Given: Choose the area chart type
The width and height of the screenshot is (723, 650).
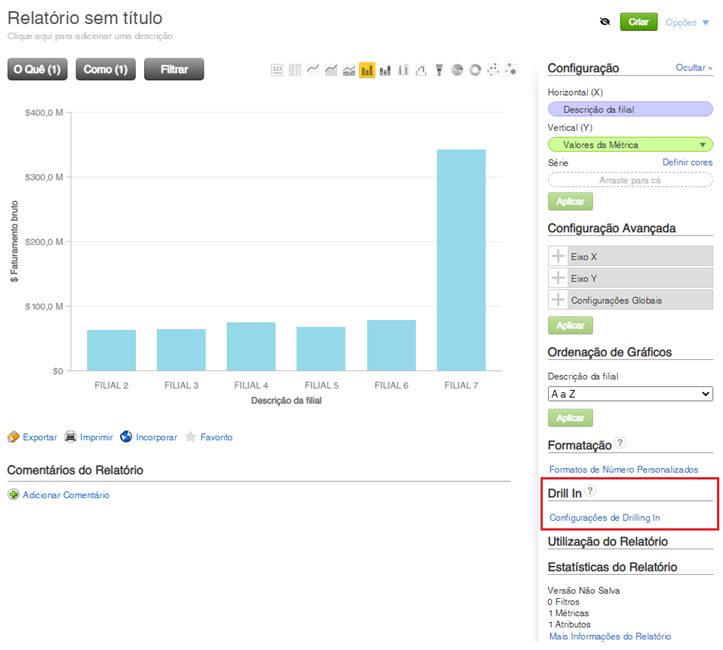Looking at the screenshot, I should (x=331, y=70).
